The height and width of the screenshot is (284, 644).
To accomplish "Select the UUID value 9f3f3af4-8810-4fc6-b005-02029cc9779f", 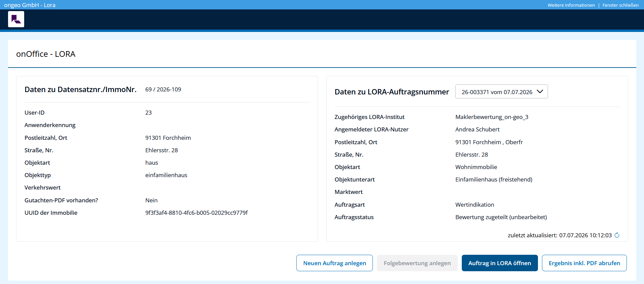I will coord(197,213).
